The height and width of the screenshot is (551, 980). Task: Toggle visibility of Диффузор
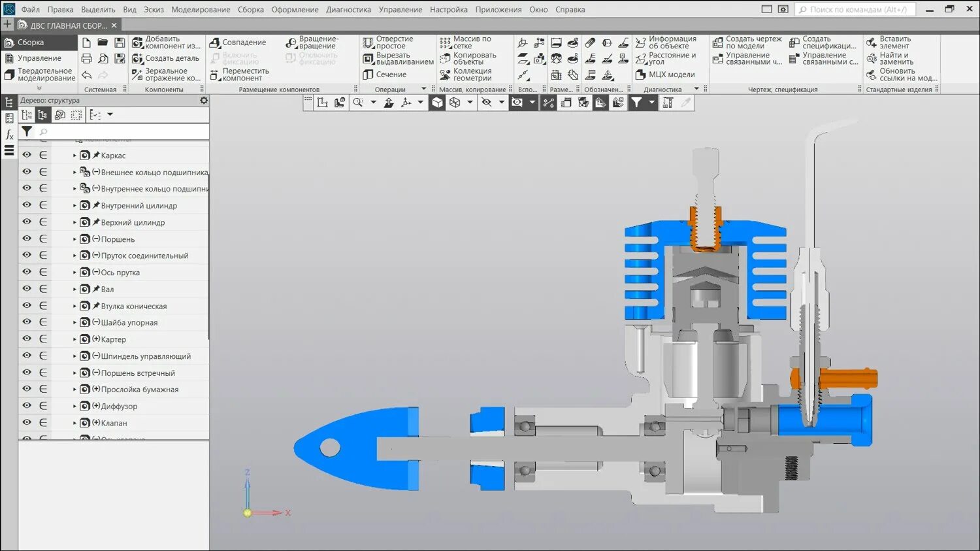pos(27,406)
